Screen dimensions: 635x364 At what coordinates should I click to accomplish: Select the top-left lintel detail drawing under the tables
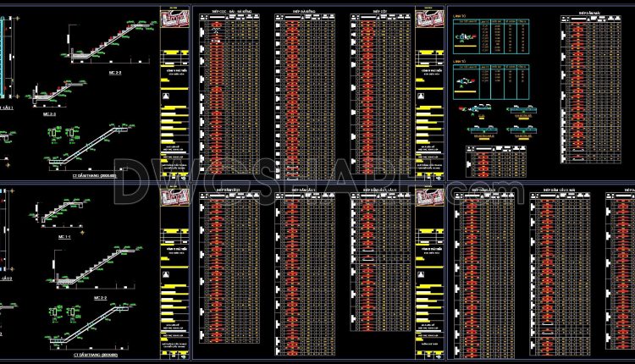click(477, 111)
